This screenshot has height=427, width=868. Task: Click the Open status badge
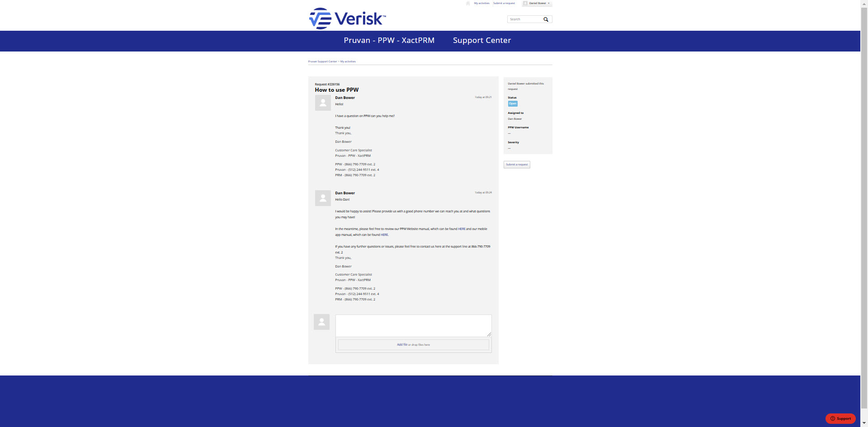pos(513,103)
